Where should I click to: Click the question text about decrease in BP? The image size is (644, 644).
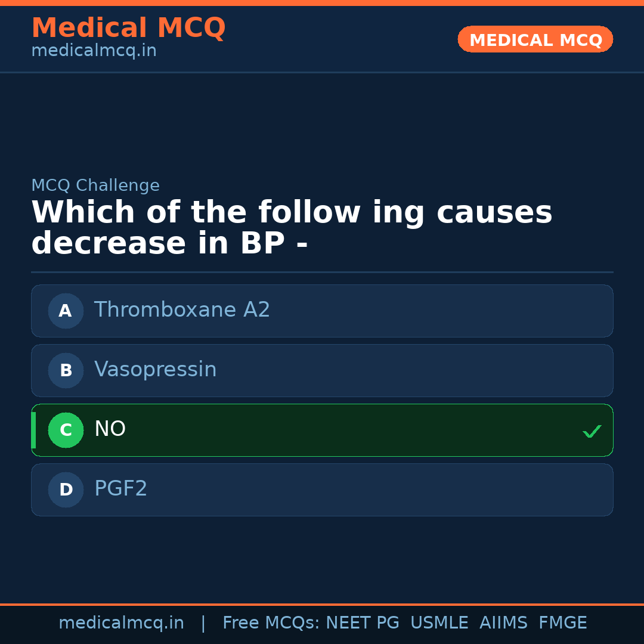click(x=292, y=227)
